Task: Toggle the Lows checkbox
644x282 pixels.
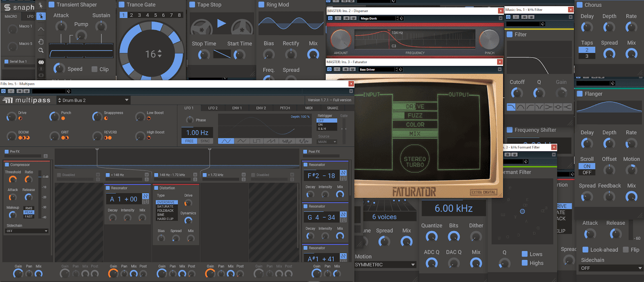Action: (x=524, y=254)
